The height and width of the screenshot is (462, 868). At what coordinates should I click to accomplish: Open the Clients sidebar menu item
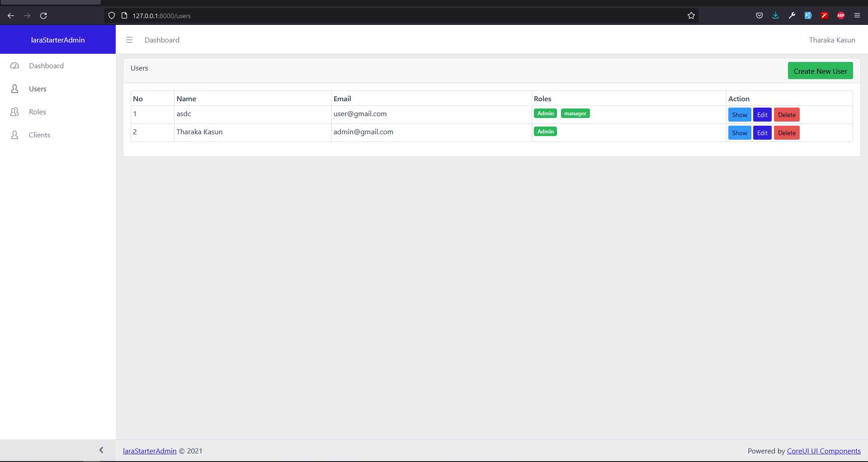click(58, 135)
